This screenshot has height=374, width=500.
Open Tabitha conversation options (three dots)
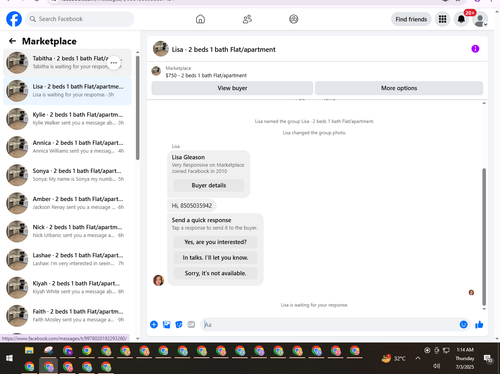coord(114,63)
